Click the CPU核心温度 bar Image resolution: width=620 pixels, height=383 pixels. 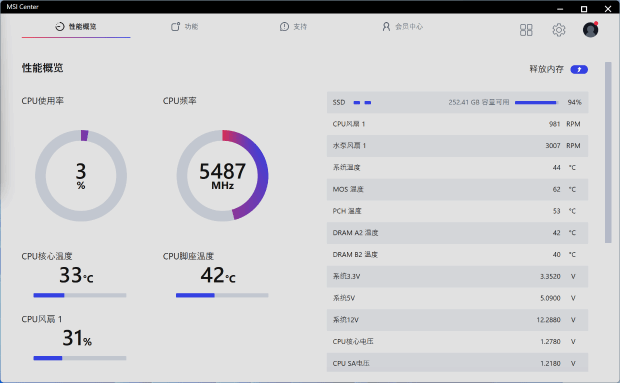[80, 295]
